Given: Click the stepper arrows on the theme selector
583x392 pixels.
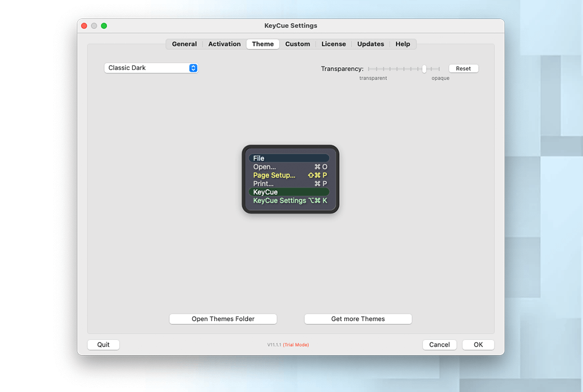Looking at the screenshot, I should pyautogui.click(x=193, y=67).
